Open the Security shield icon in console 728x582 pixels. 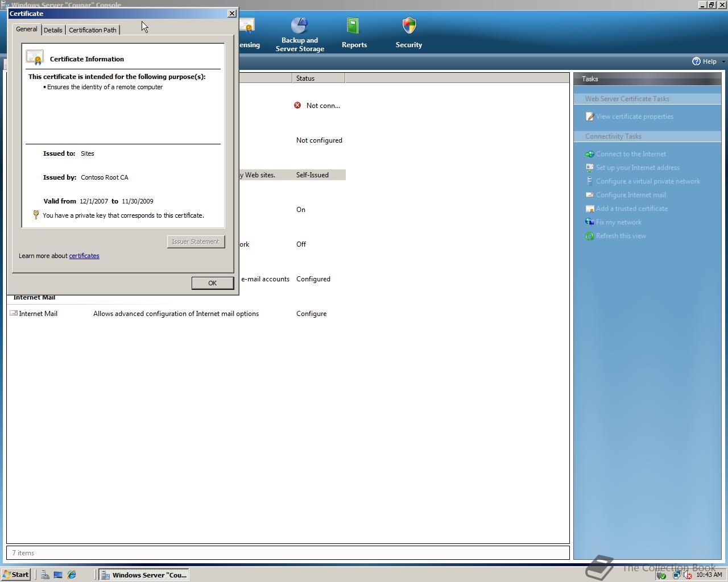point(409,26)
